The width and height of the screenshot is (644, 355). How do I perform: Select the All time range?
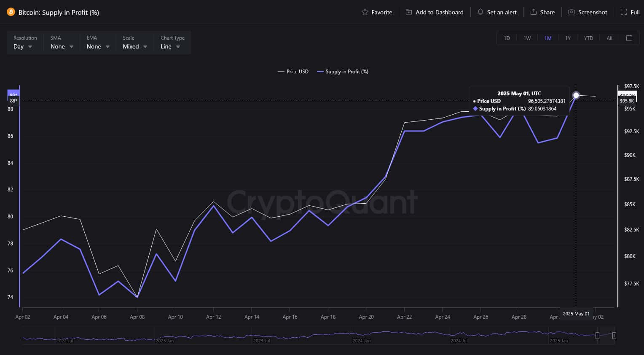(609, 38)
